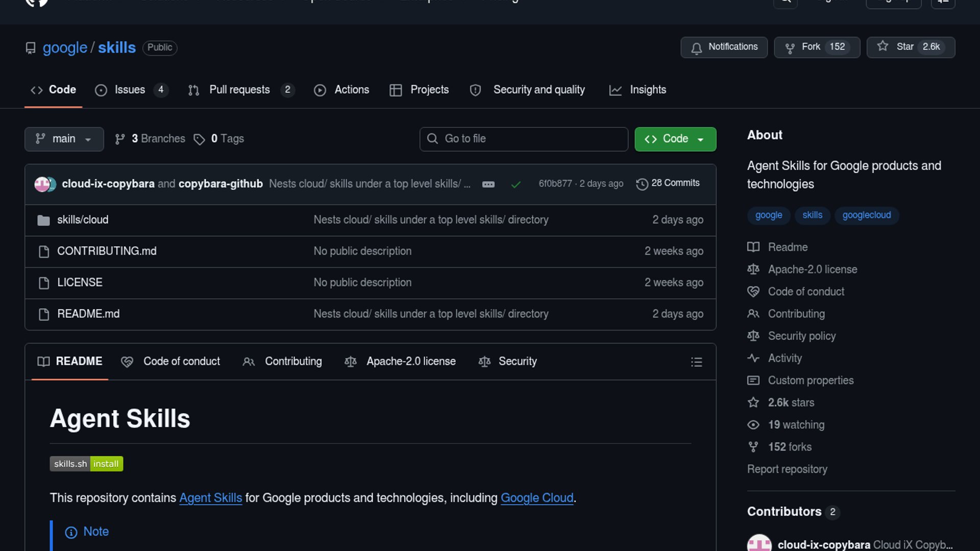Click the Notifications bell button
The width and height of the screenshot is (980, 551).
[x=724, y=47]
